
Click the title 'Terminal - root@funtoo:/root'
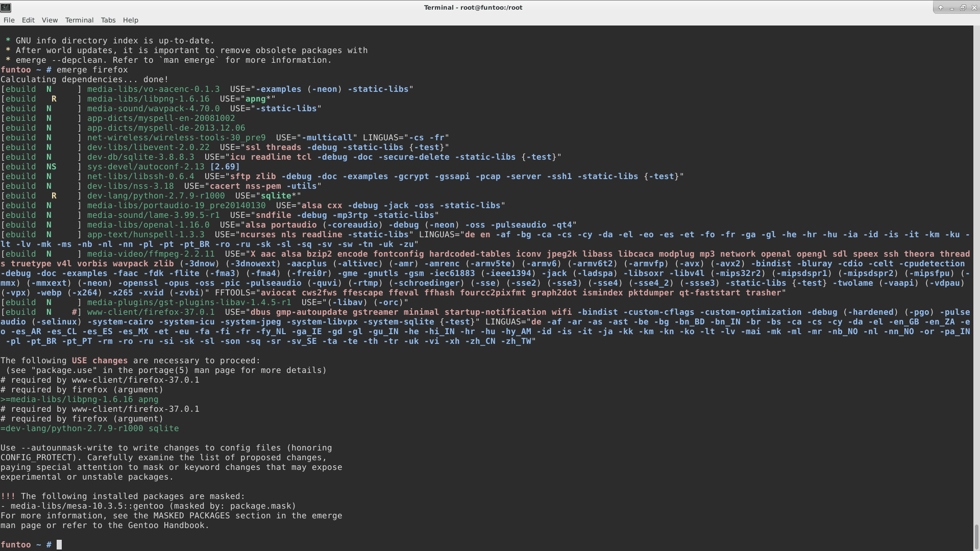[x=473, y=8]
